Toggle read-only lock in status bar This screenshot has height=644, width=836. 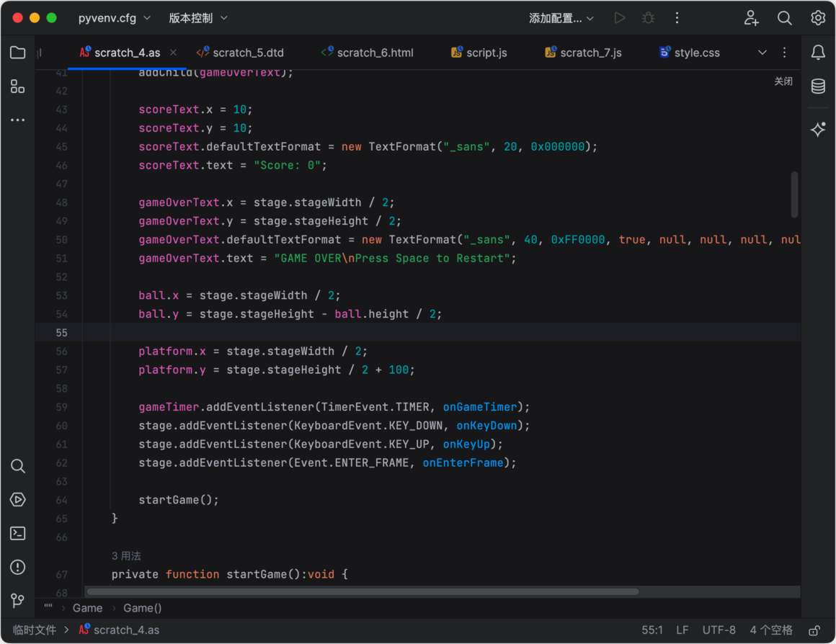pyautogui.click(x=814, y=630)
